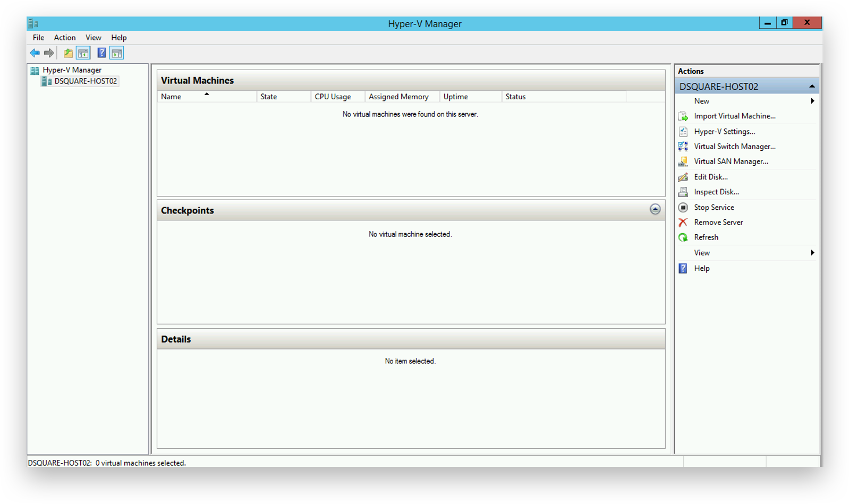Click the green Refresh icon

[x=683, y=237]
